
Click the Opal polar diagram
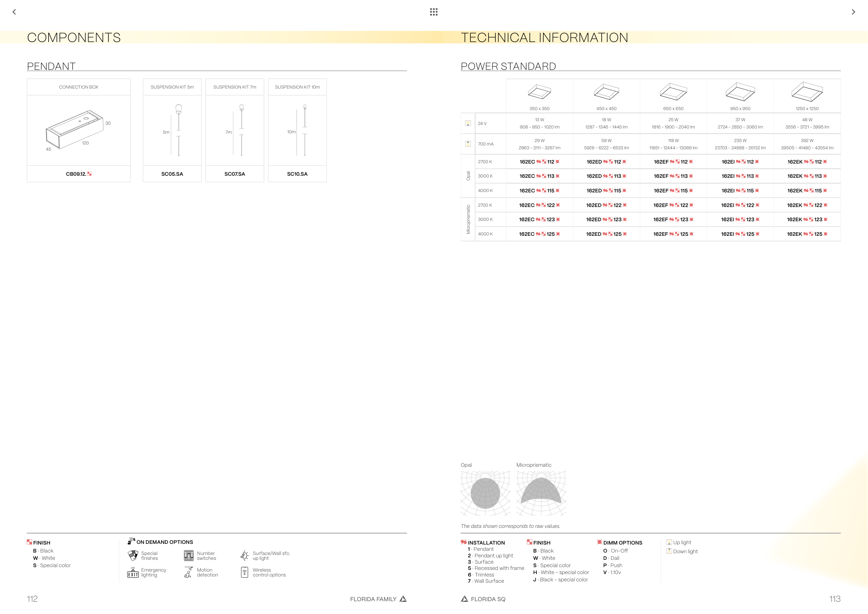pos(485,493)
